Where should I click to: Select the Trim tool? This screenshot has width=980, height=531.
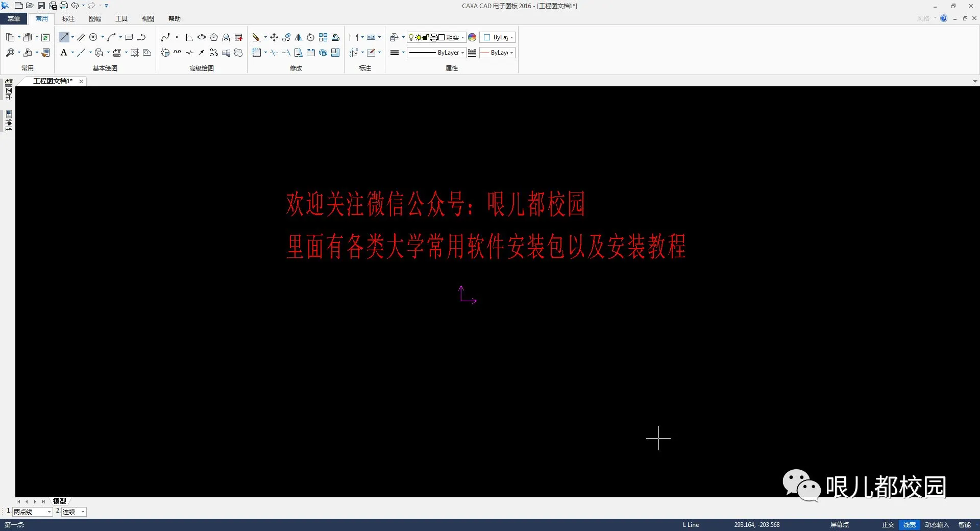(274, 53)
